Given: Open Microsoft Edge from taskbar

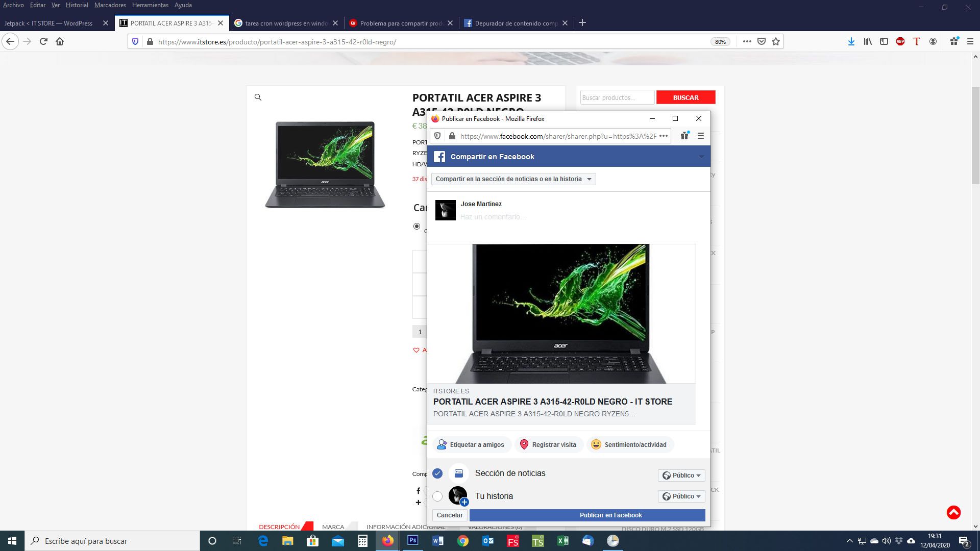Looking at the screenshot, I should click(263, 541).
